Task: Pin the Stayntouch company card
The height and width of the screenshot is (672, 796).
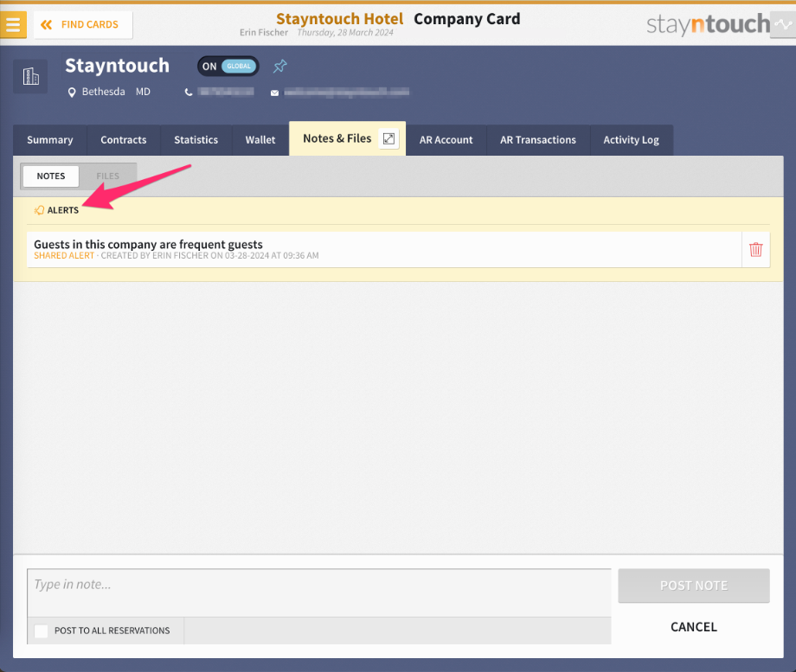Action: click(x=279, y=66)
